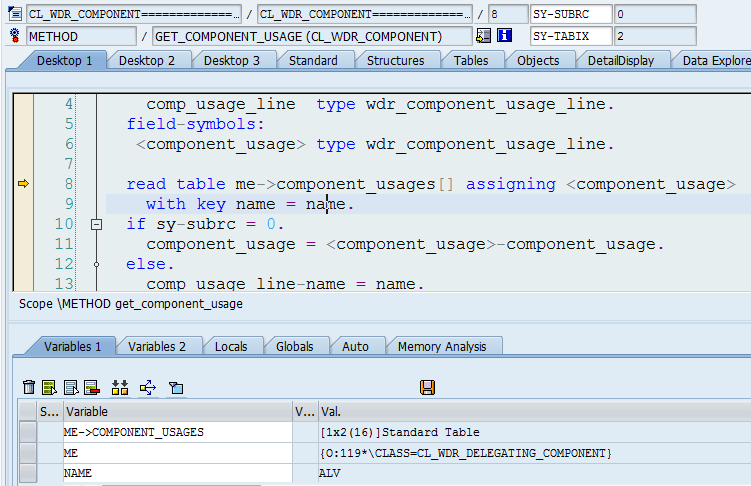The image size is (751, 486).
Task: Click the blue information icon
Action: click(x=504, y=35)
